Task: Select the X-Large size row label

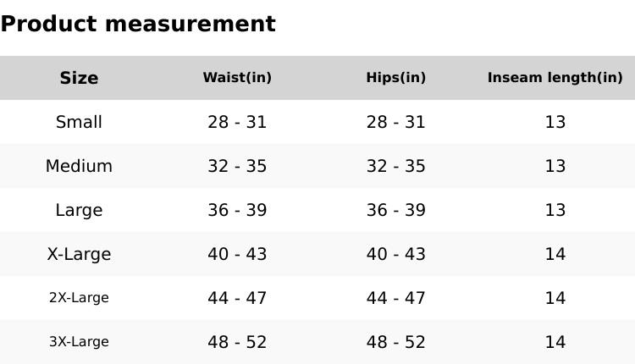Action: pyautogui.click(x=79, y=254)
